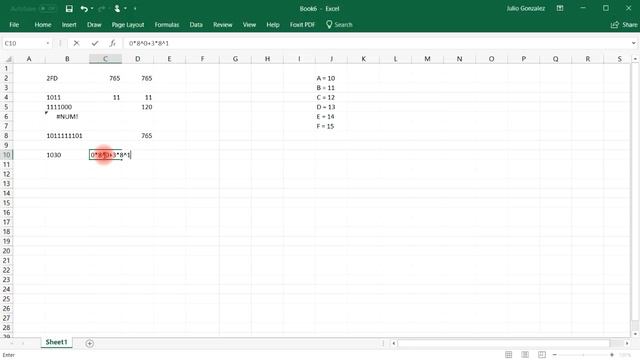The height and width of the screenshot is (360, 640).
Task: Open the Help tab
Action: point(273,25)
